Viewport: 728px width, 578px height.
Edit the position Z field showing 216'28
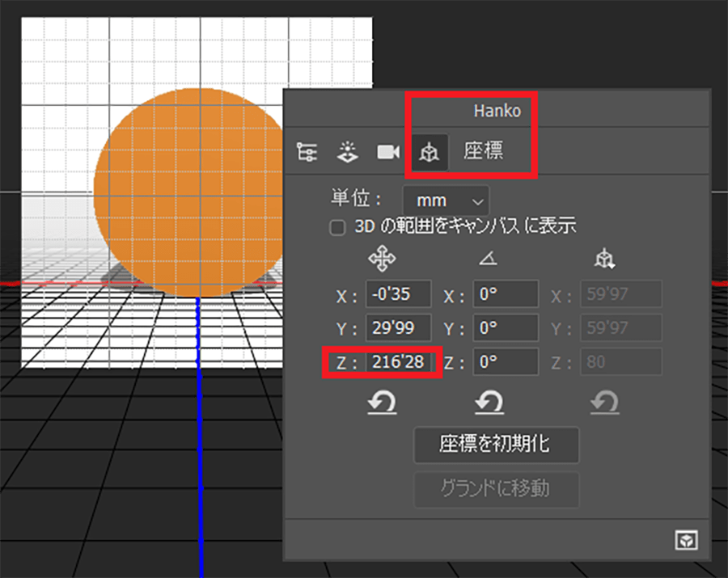pos(398,362)
